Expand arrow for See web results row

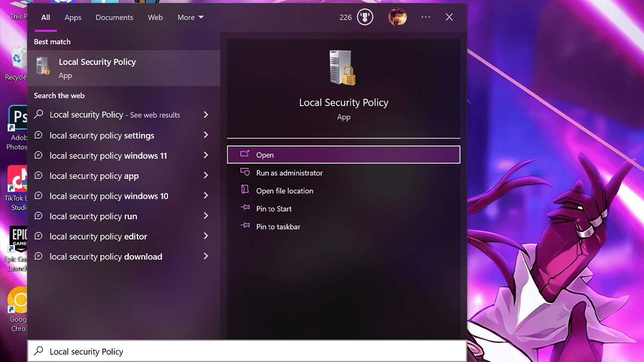206,115
